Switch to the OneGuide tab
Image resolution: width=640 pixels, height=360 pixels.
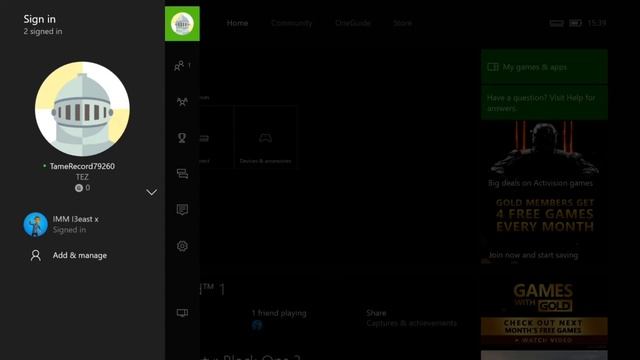point(353,23)
